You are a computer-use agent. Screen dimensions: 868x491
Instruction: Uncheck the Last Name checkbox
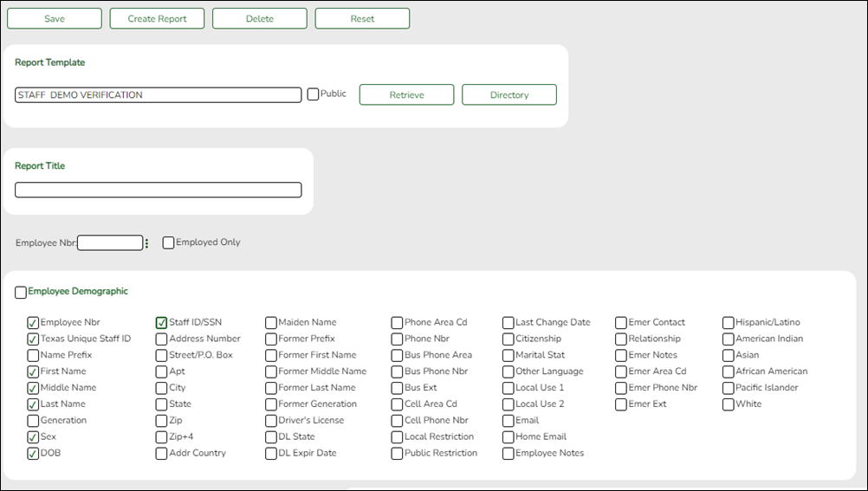[33, 404]
